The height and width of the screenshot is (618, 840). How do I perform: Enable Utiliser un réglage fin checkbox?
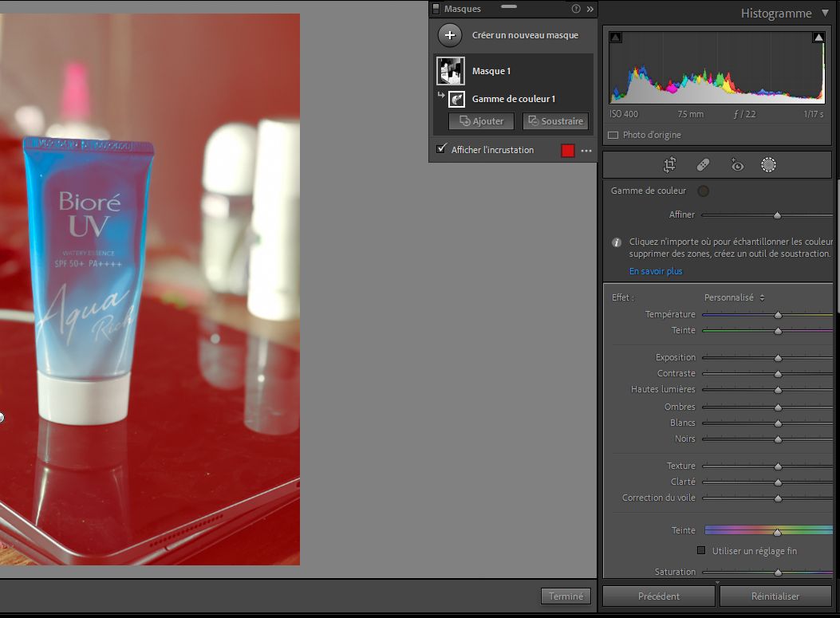coord(701,550)
